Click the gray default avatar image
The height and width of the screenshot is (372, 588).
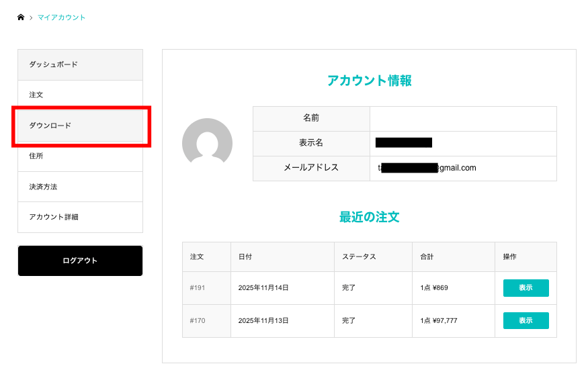coord(207,143)
